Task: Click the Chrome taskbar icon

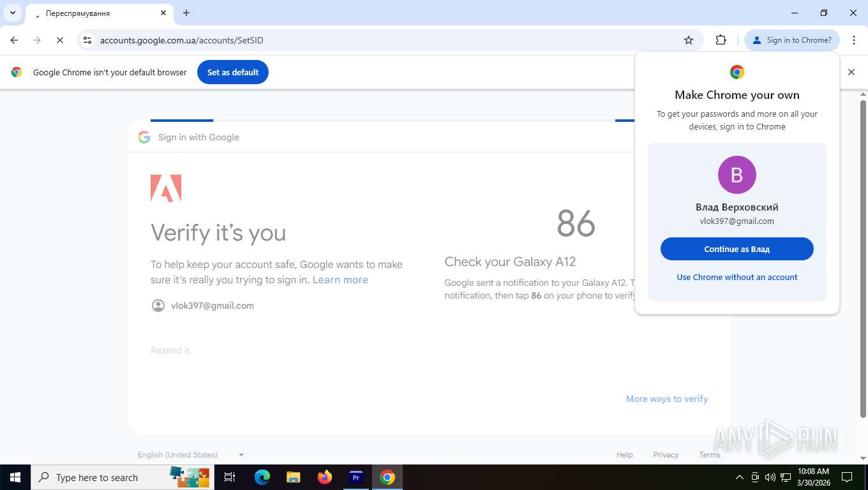Action: point(387,477)
